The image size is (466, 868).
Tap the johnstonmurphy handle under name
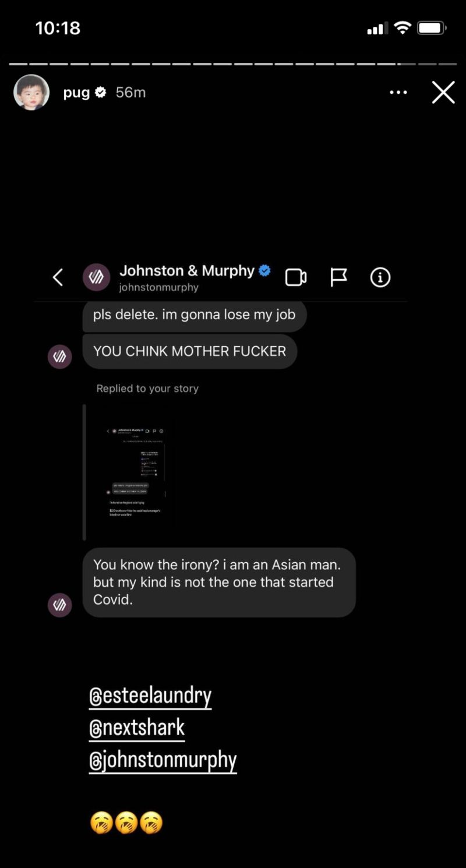tap(159, 287)
